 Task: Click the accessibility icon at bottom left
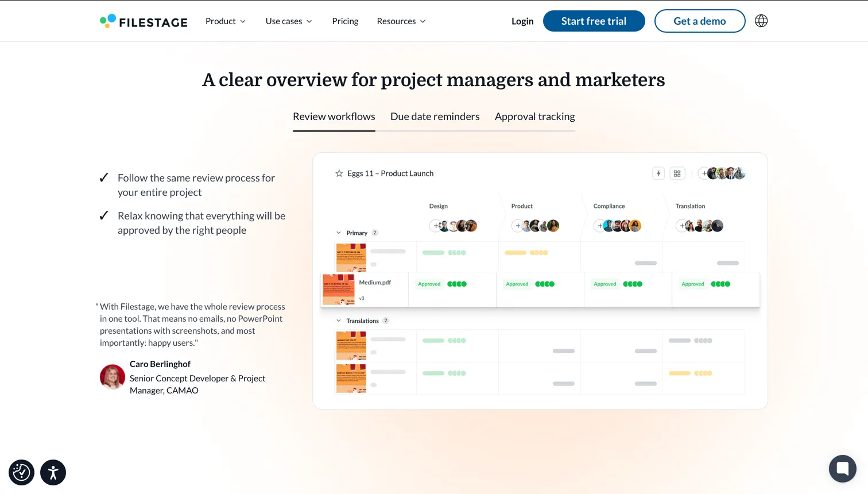(x=53, y=472)
